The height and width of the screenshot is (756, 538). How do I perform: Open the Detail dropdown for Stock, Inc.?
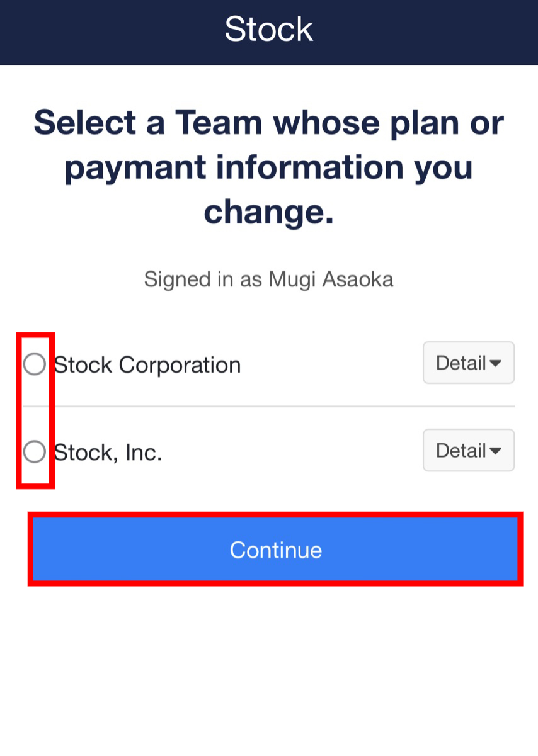click(468, 451)
